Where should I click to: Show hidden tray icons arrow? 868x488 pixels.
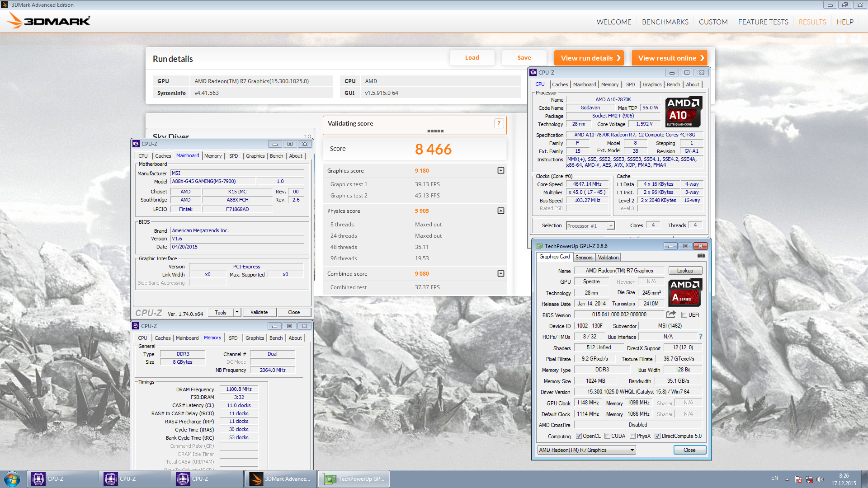(x=787, y=479)
